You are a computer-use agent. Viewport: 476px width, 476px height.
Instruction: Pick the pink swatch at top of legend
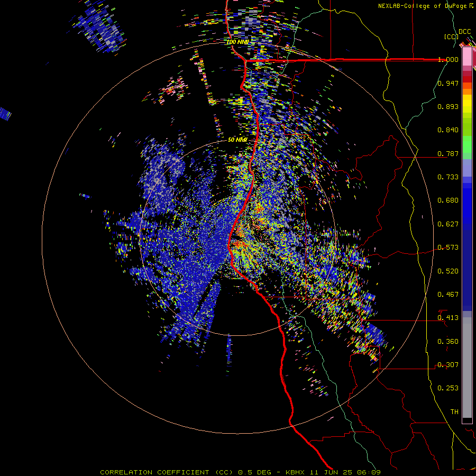(467, 57)
